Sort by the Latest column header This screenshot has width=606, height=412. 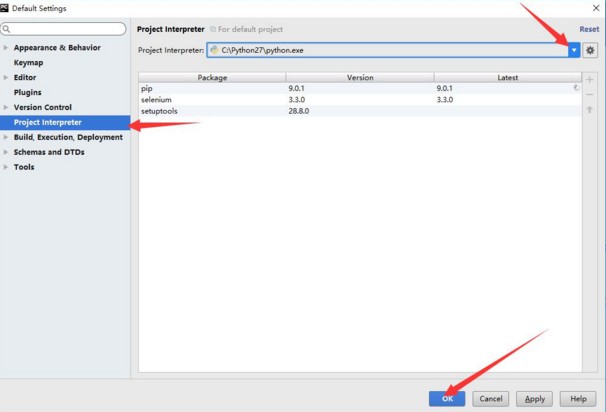click(x=507, y=77)
